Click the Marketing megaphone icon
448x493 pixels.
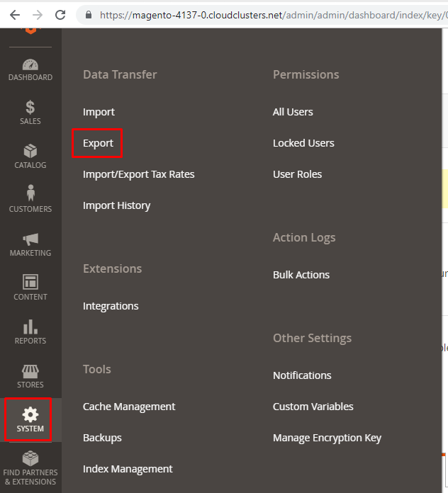point(30,239)
